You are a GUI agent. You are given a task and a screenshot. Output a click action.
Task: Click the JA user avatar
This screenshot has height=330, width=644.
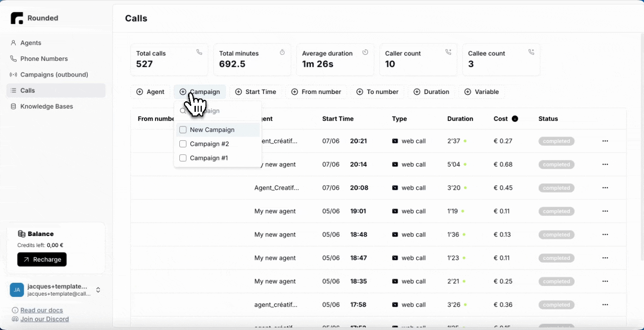[x=17, y=290]
